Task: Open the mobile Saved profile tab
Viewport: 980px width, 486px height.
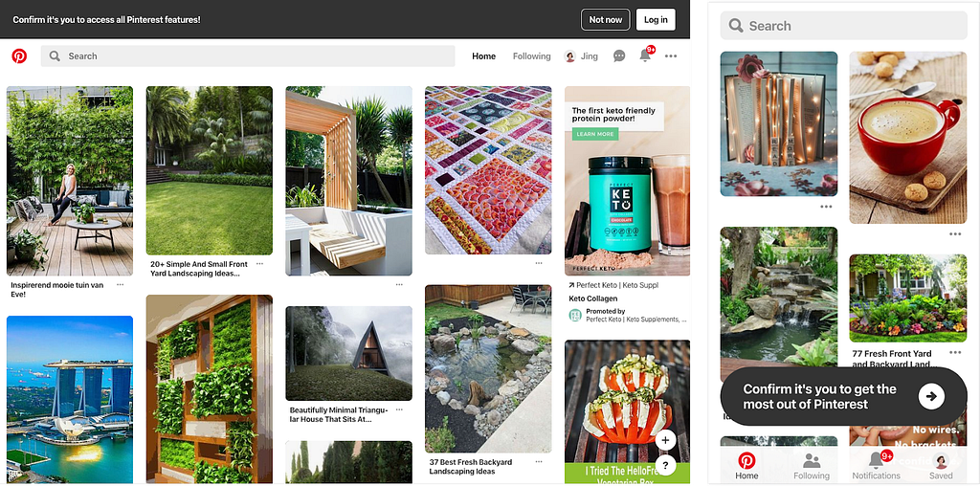Action: (941, 466)
